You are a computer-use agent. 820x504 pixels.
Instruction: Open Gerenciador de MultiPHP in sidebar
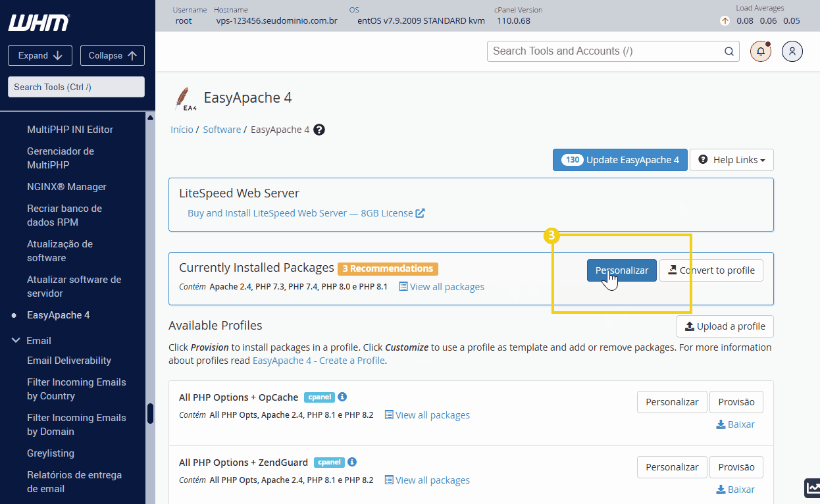(x=61, y=158)
